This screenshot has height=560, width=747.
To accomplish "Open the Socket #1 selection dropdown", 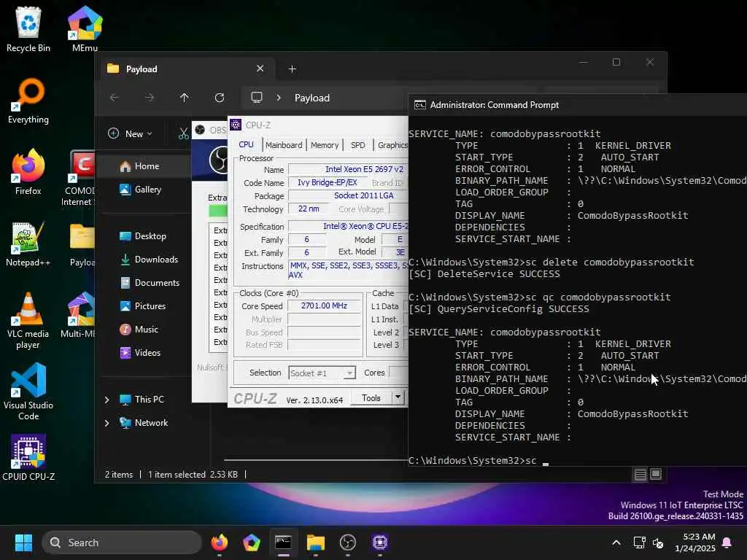I will coord(322,373).
